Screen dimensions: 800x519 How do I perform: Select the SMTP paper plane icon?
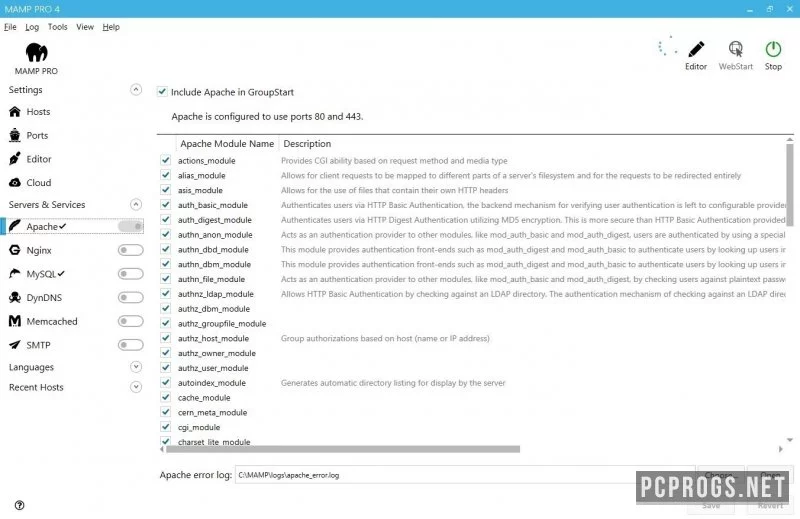[15, 345]
